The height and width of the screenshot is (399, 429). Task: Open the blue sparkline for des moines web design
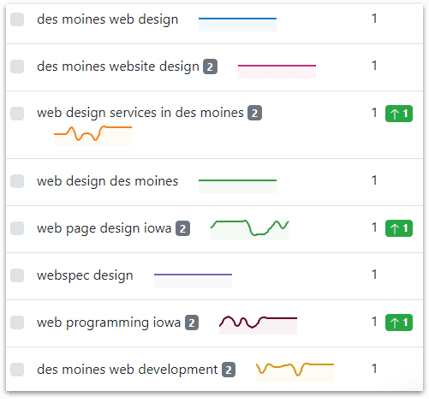click(238, 24)
